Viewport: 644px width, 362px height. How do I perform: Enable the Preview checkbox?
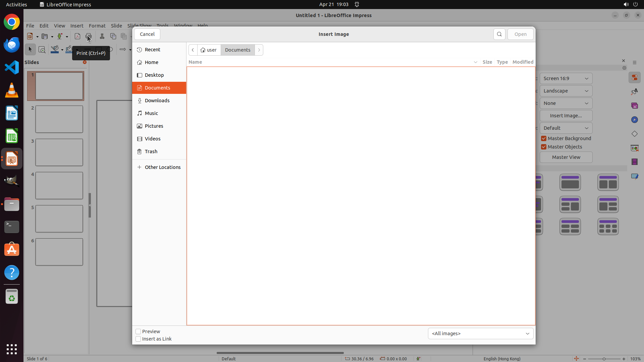click(x=138, y=331)
